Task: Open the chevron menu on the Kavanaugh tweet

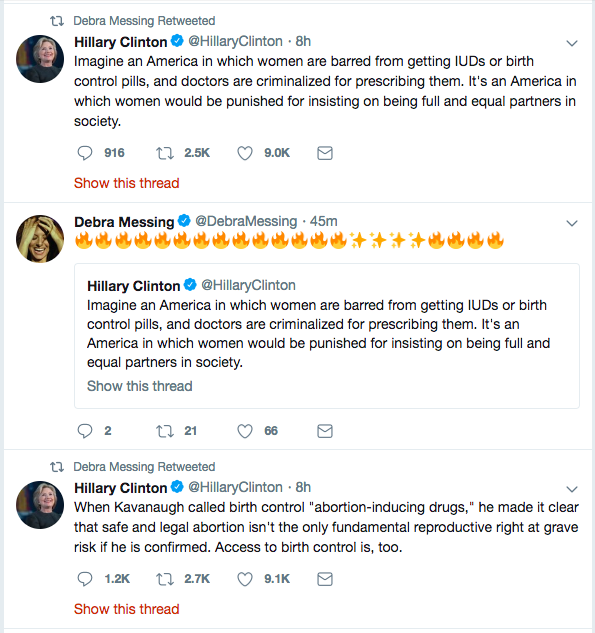Action: pos(572,489)
